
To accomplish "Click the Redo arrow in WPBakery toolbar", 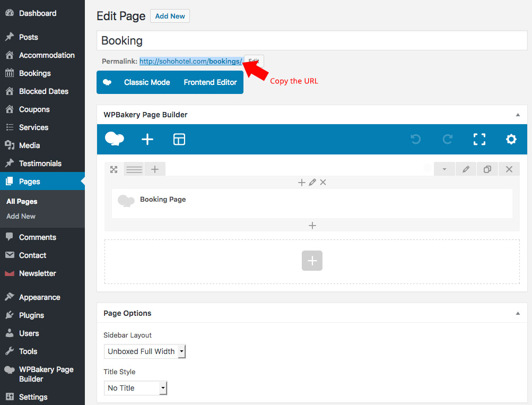I will click(x=448, y=139).
